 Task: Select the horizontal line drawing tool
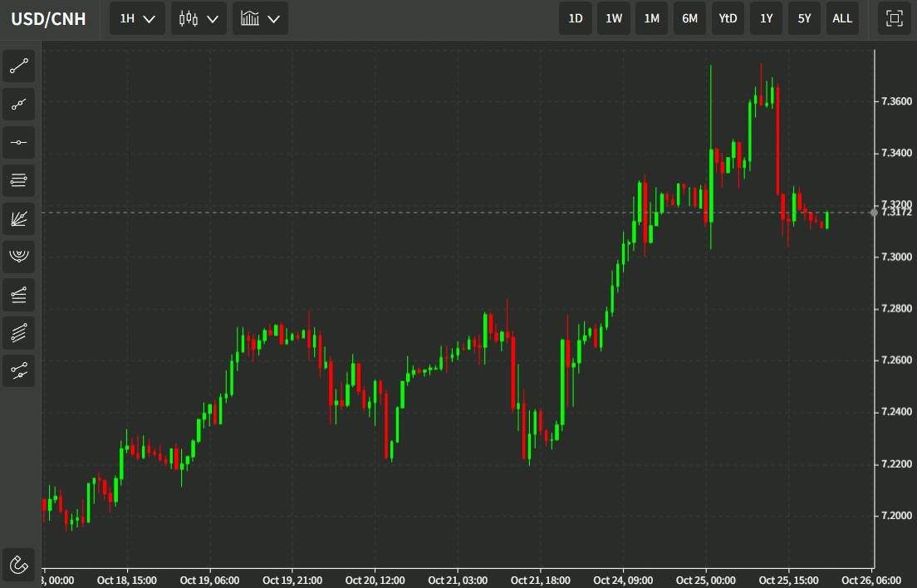tap(19, 142)
